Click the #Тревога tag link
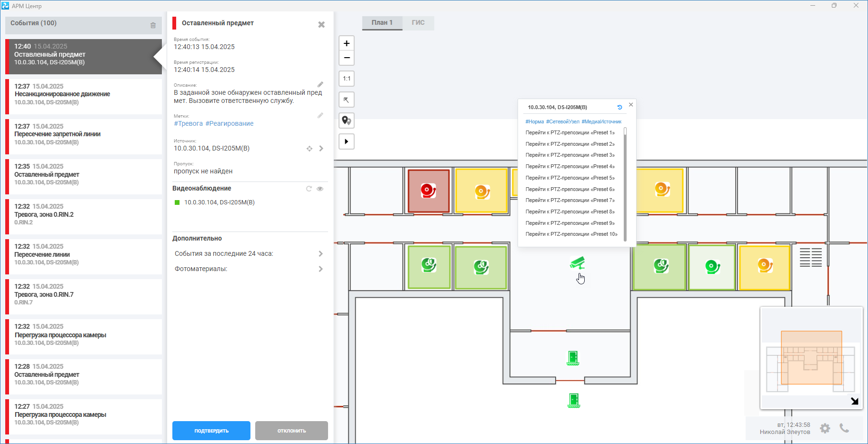Viewport: 868px width, 444px height. [188, 123]
